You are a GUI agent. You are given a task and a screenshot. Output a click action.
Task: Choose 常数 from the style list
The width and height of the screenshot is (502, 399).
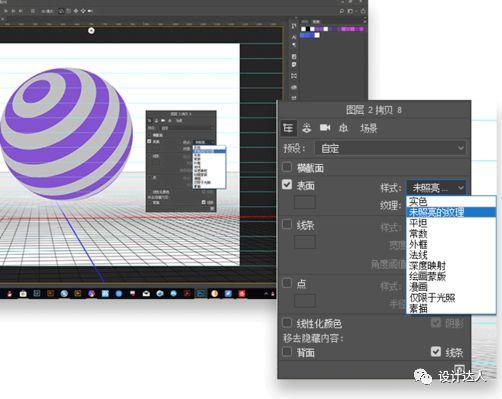click(451, 233)
